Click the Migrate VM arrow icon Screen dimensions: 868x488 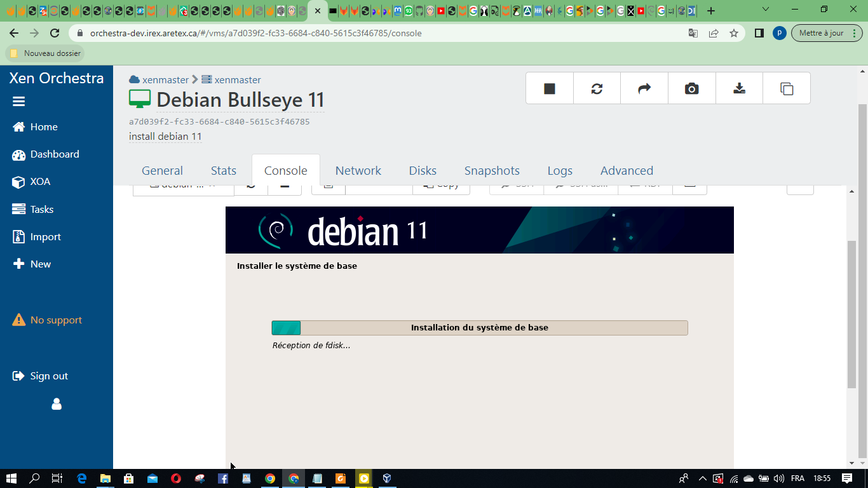pos(644,88)
